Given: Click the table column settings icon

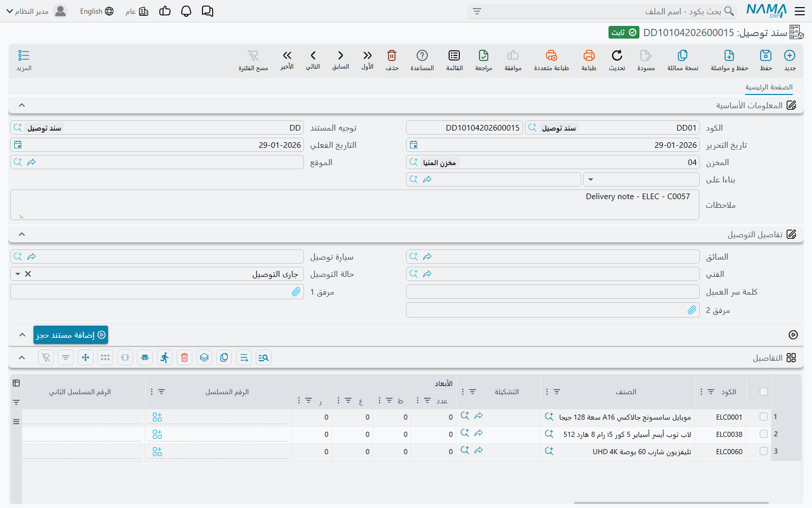Looking at the screenshot, I should [x=16, y=383].
